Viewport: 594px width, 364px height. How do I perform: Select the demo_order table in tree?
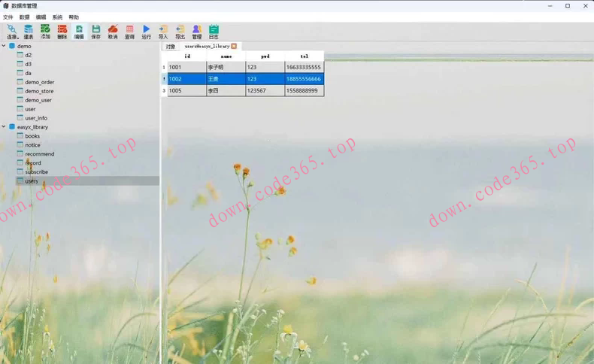pyautogui.click(x=39, y=82)
